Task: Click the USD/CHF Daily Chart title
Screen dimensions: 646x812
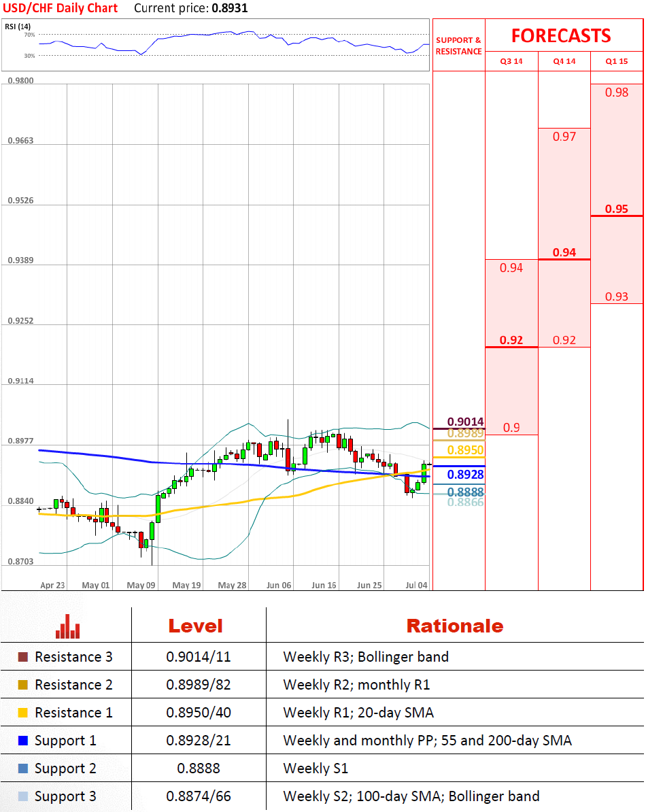Action: pos(60,8)
